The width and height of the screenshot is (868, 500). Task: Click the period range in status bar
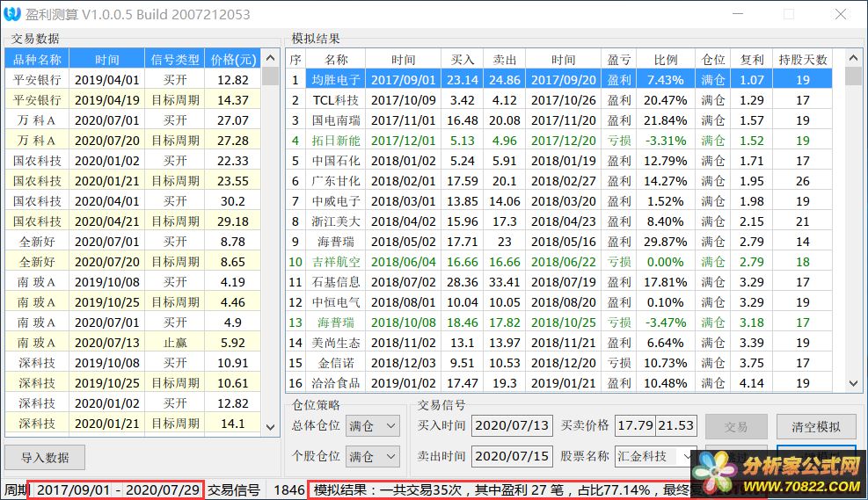(x=118, y=490)
